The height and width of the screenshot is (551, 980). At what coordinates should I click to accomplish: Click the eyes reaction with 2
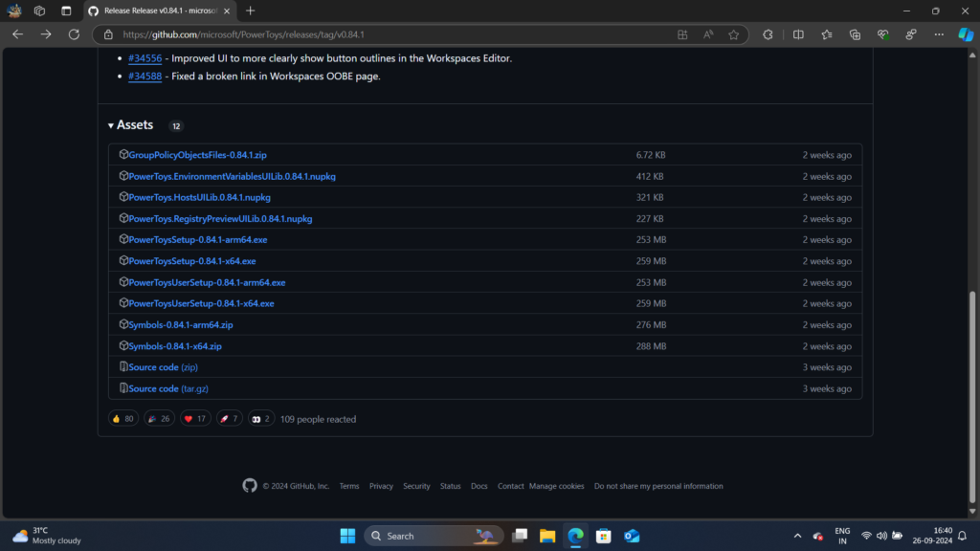(261, 419)
